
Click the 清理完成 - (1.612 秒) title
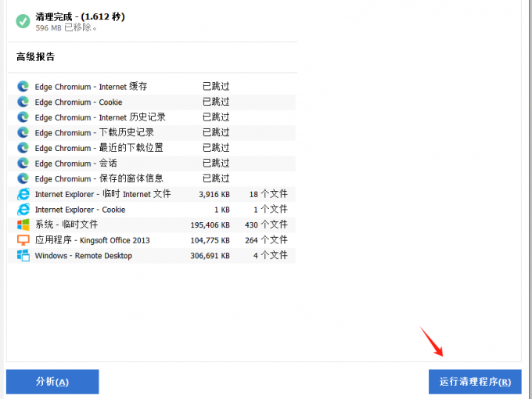(80, 16)
